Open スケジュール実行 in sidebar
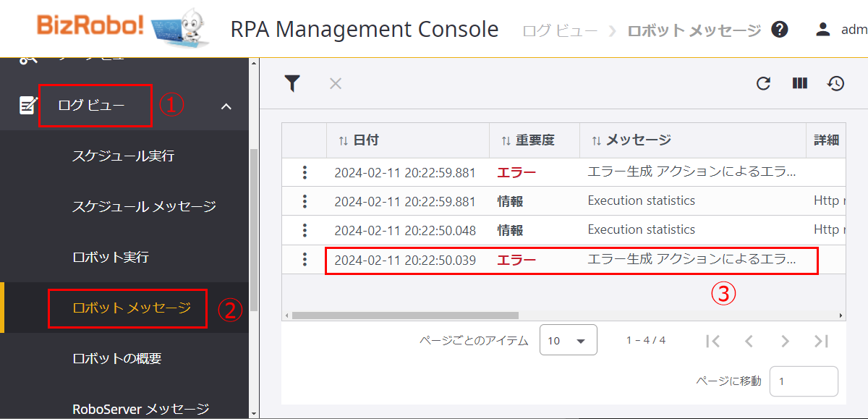 (x=123, y=156)
